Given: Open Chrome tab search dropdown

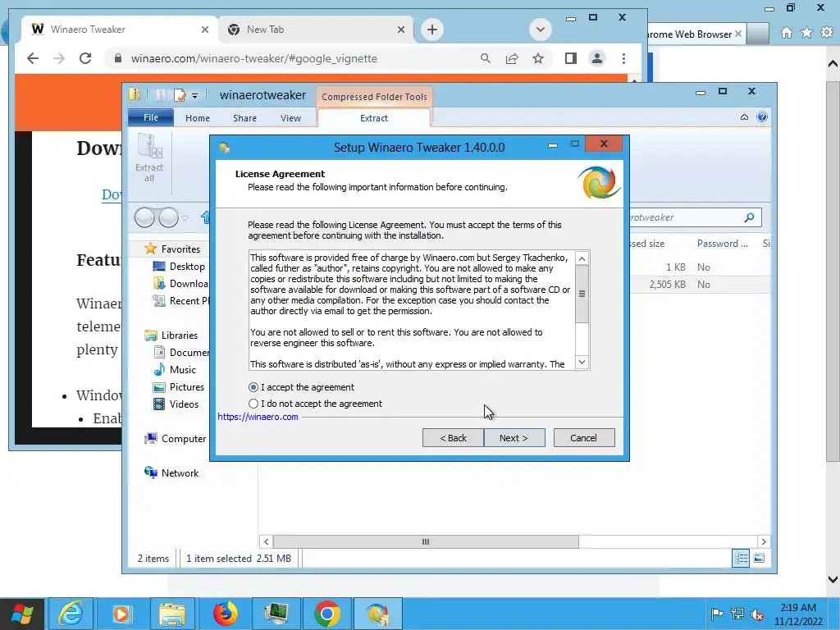Looking at the screenshot, I should 541,30.
